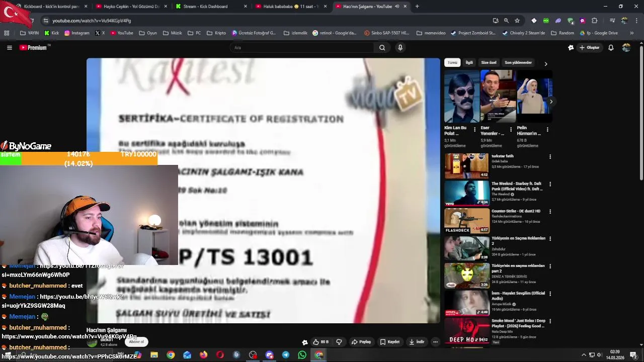Screen dimensions: 644x362
Task: Open turkstar fatih video thumbnail
Action: click(466, 165)
